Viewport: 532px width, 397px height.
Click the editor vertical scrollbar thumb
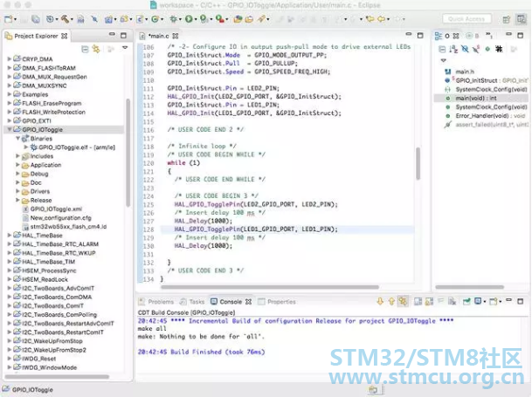tap(418, 163)
